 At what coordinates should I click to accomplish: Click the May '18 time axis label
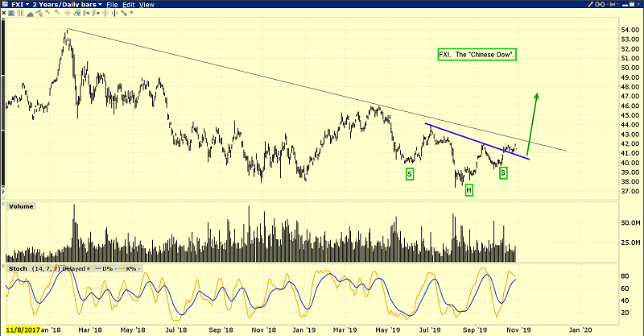click(x=133, y=330)
